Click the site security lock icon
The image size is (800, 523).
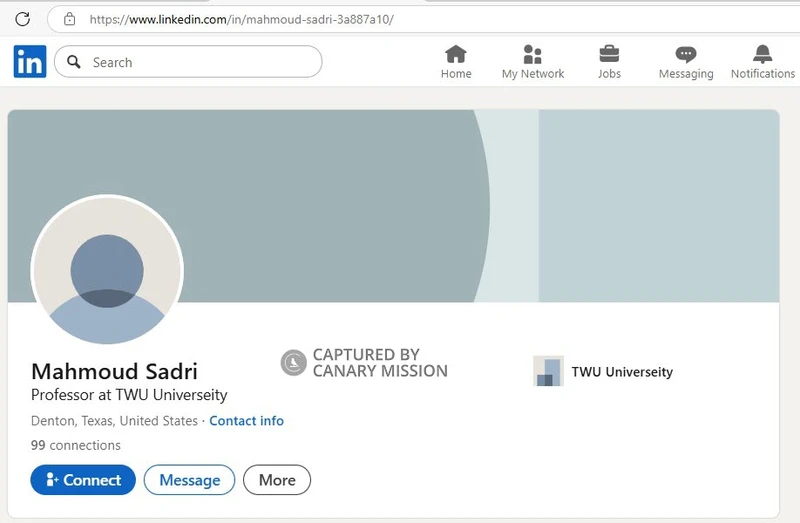69,19
